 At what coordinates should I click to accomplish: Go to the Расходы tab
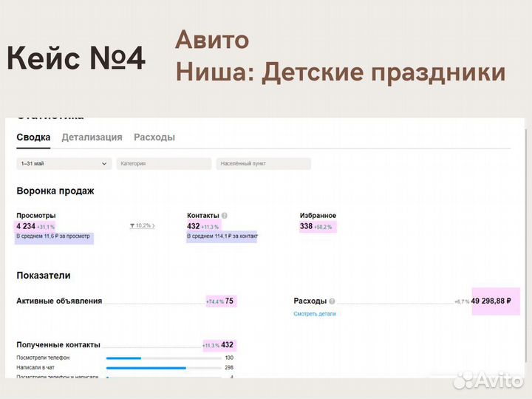click(x=154, y=137)
